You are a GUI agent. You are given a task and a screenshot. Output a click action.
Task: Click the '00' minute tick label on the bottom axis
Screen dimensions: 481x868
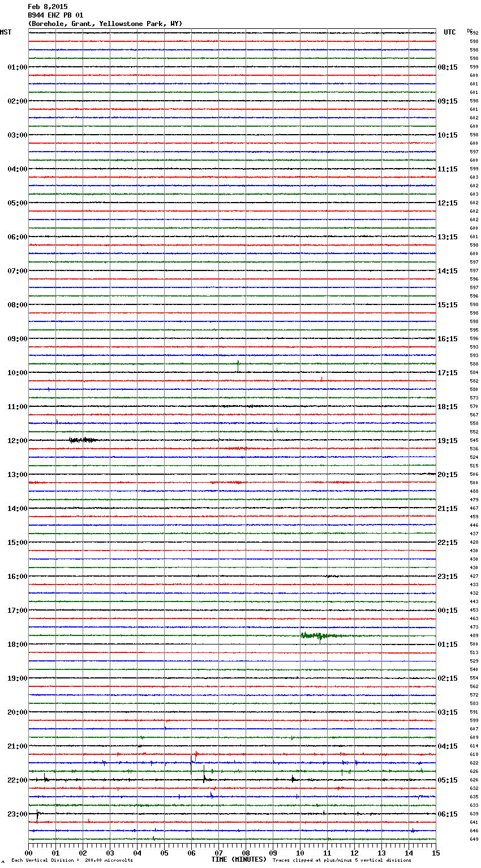(x=28, y=853)
